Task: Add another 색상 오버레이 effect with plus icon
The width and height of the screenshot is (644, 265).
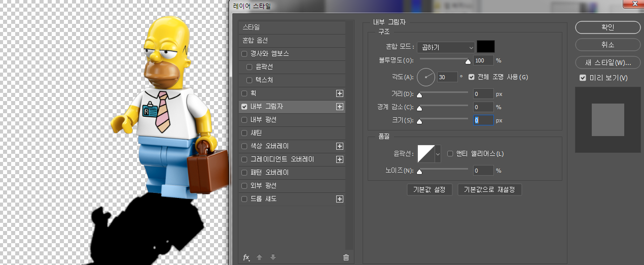Action: 340,146
